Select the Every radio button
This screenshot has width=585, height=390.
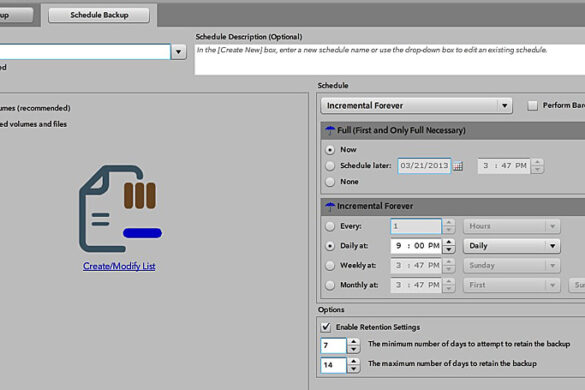[x=330, y=226]
